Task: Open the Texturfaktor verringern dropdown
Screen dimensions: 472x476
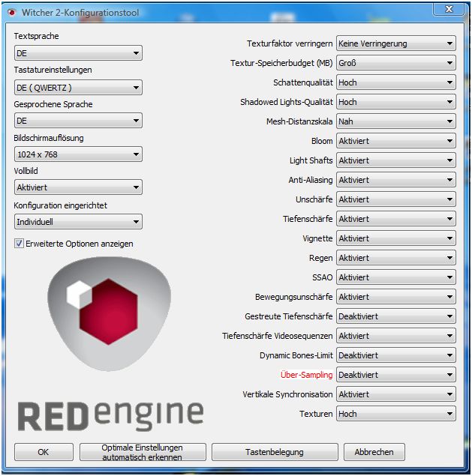Action: point(396,43)
